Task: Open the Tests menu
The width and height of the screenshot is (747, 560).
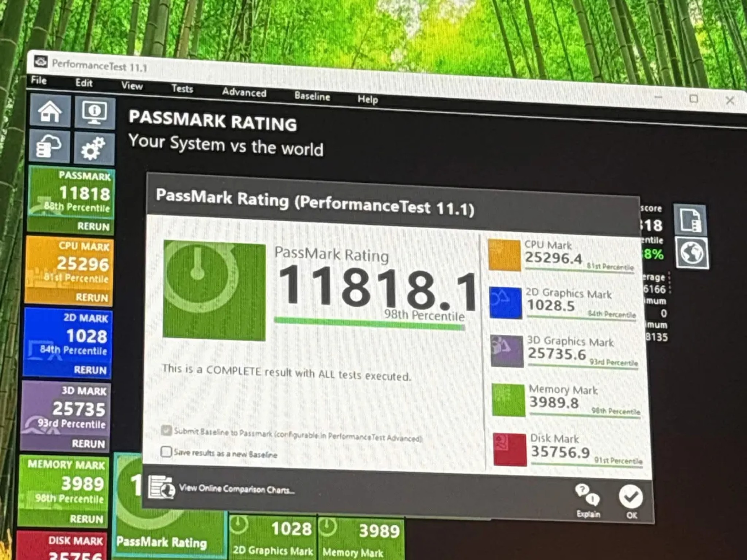Action: click(182, 89)
